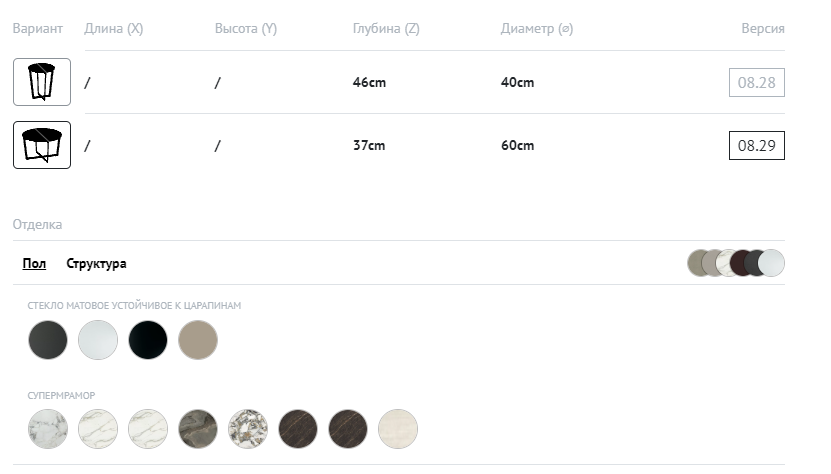Select the second dark brown supermarble swatch

(348, 428)
